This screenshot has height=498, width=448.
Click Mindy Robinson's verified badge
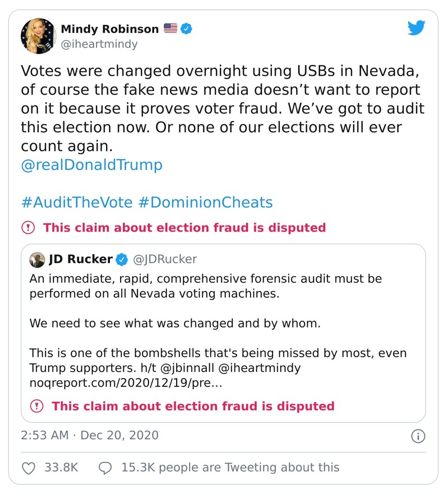pos(187,29)
